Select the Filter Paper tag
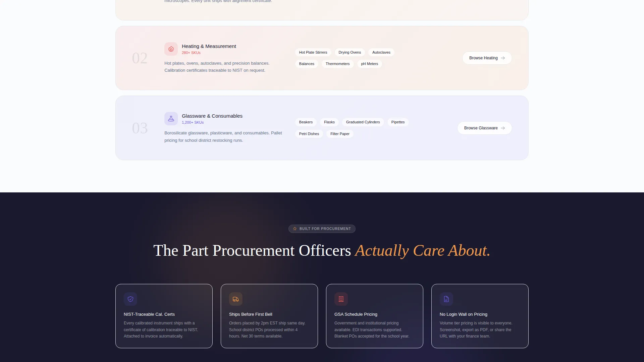This screenshot has width=644, height=362. click(340, 134)
